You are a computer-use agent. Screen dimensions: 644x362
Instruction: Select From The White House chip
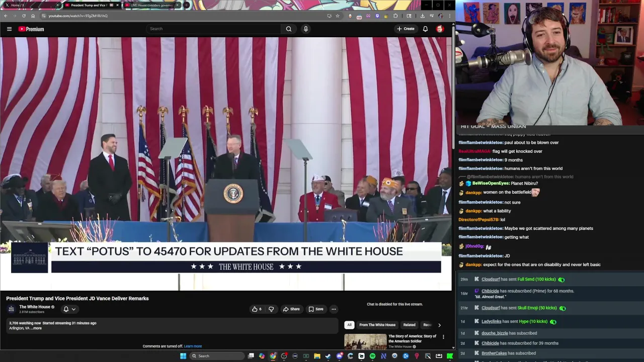tap(377, 325)
